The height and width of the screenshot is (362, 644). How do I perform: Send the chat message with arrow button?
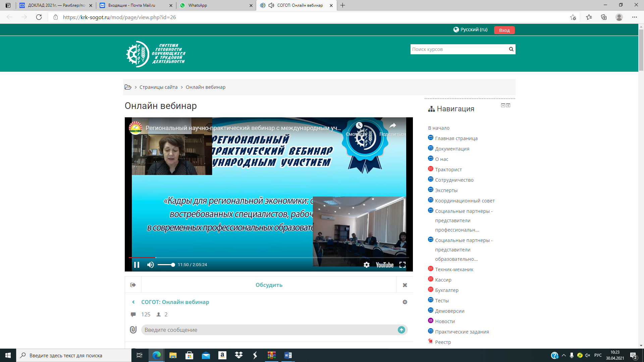coord(401,330)
